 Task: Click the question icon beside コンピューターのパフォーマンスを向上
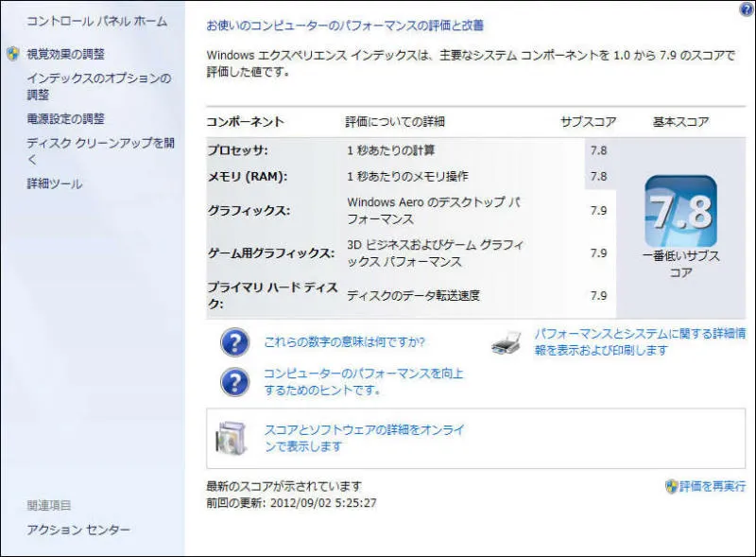click(x=234, y=381)
